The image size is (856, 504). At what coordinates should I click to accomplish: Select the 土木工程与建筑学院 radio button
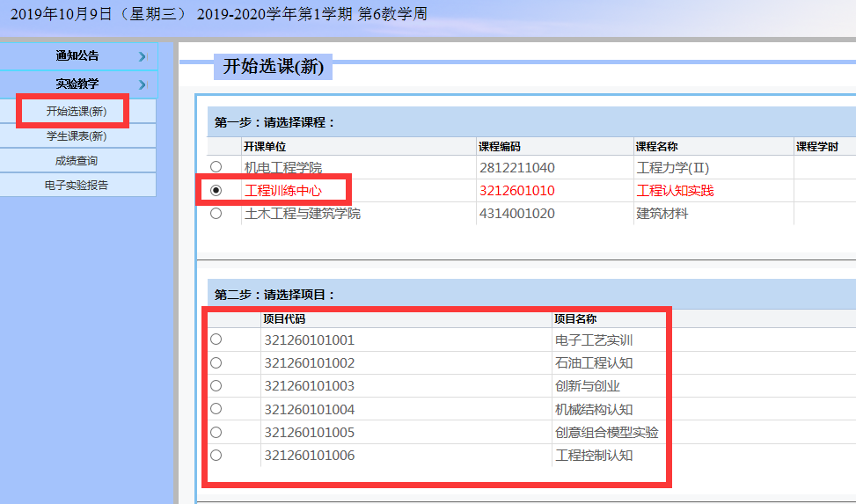pyautogui.click(x=216, y=213)
